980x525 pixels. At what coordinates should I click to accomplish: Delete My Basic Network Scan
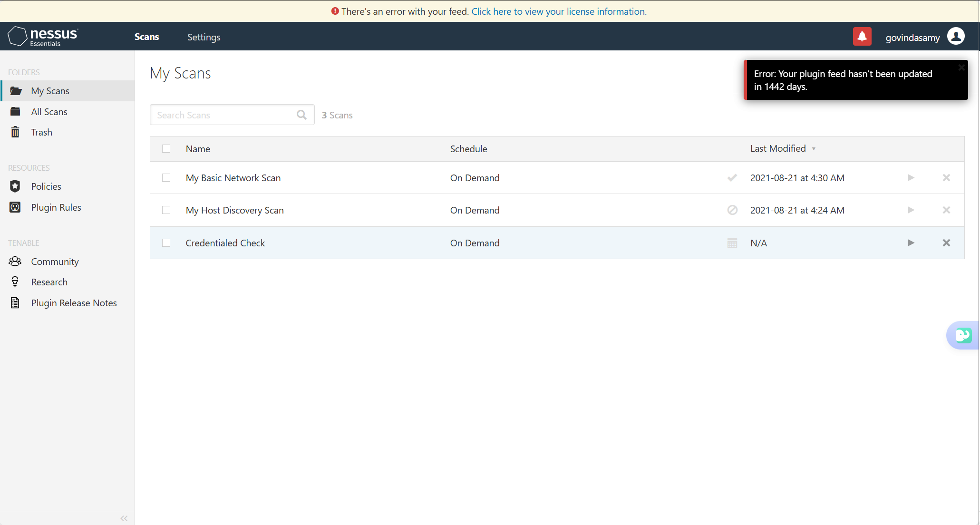(946, 178)
